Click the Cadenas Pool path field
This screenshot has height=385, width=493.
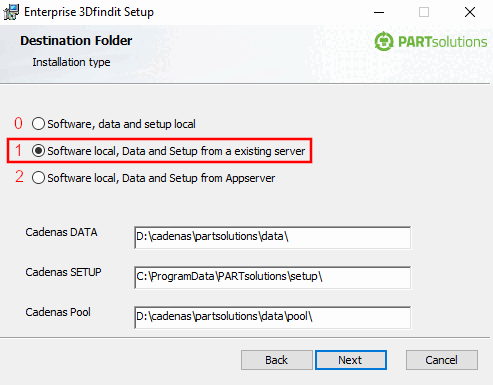tap(272, 317)
